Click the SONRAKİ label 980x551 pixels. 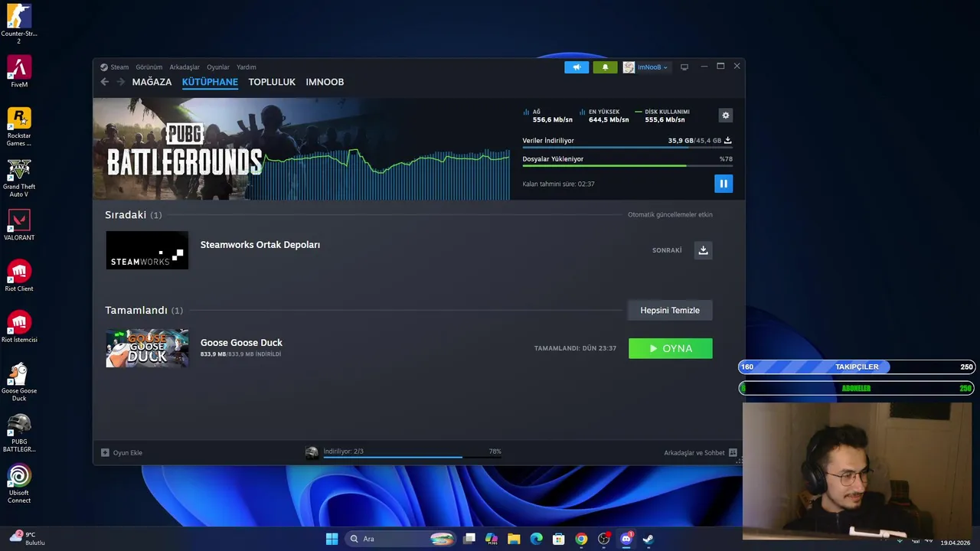667,250
